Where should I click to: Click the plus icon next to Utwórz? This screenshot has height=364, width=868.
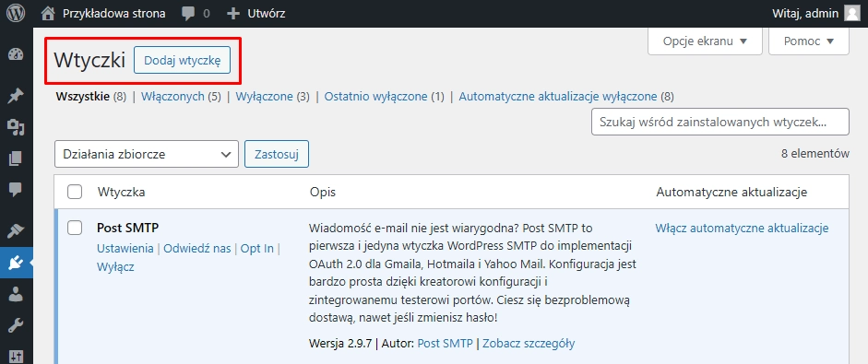(x=233, y=13)
